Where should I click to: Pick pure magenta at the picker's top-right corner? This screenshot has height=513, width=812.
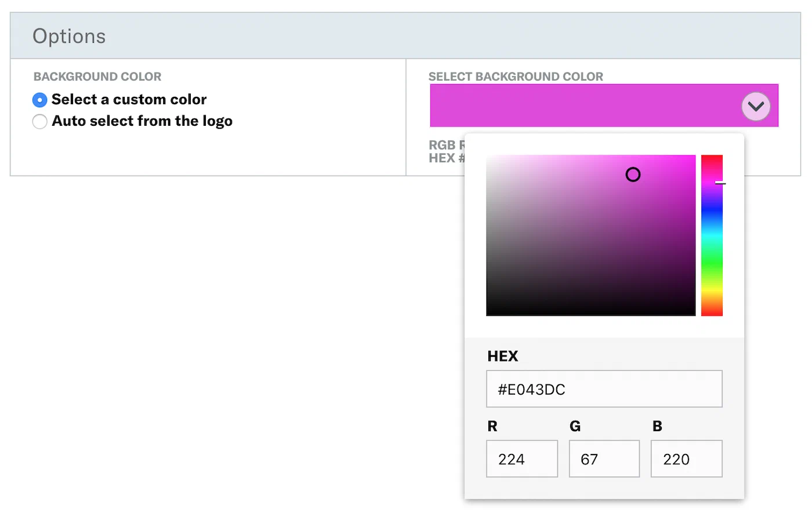pos(693,157)
